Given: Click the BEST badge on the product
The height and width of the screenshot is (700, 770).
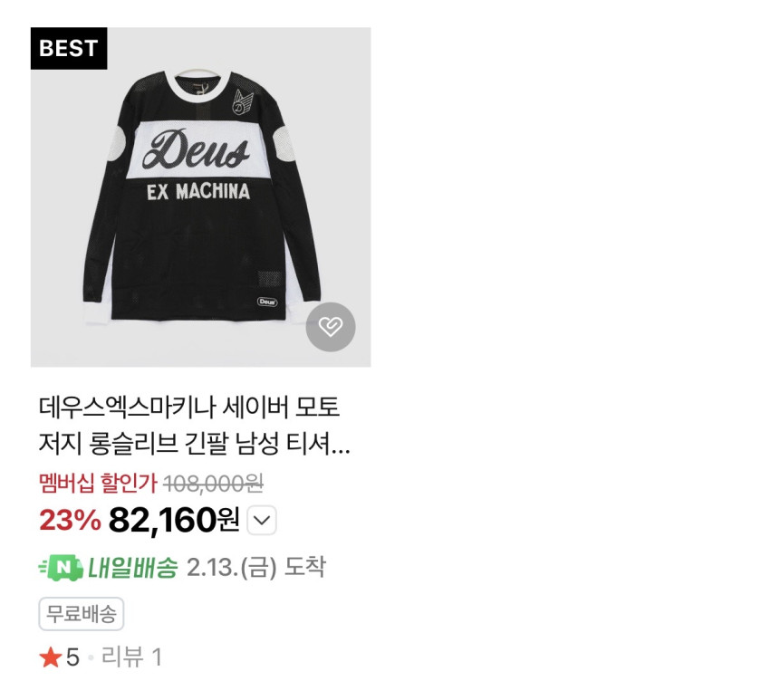Looking at the screenshot, I should coord(69,48).
